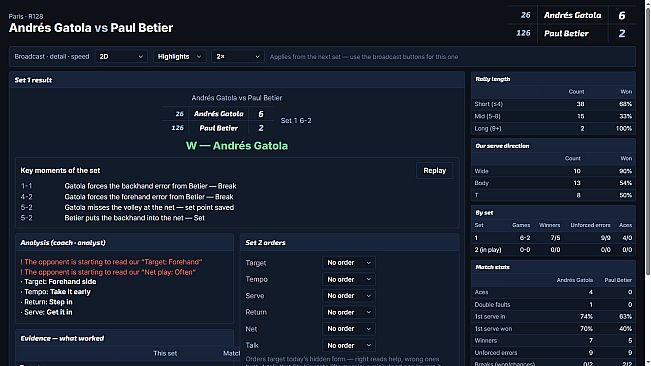Viewport: 651px width, 366px height.
Task: Open the Serve order dropdown
Action: tap(349, 296)
